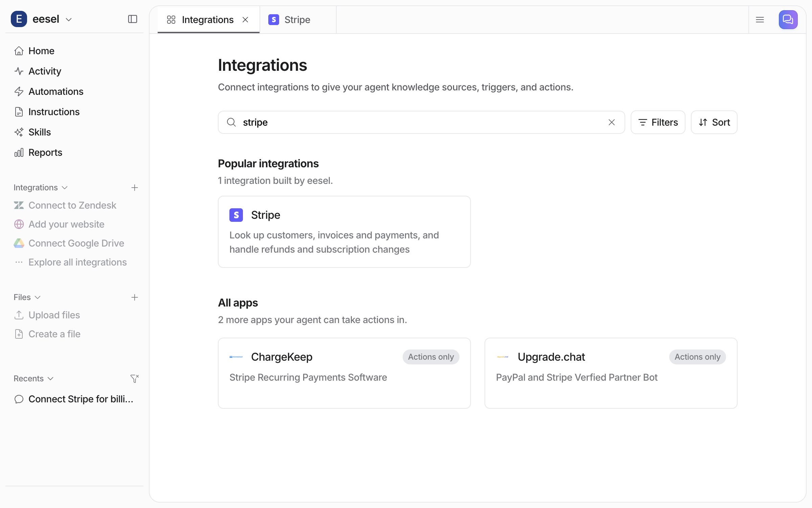Image resolution: width=812 pixels, height=508 pixels.
Task: Open the eesel workspace dropdown
Action: tap(52, 19)
